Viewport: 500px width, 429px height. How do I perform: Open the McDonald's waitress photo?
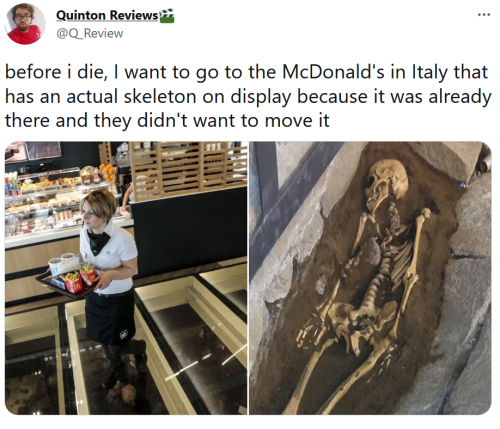pyautogui.click(x=126, y=278)
